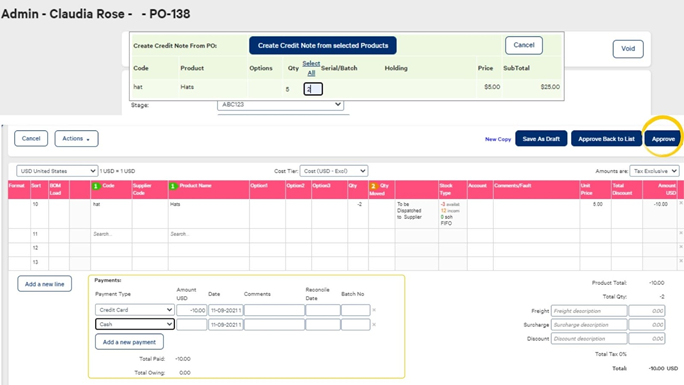
Task: Click the Freight description field
Action: point(589,311)
